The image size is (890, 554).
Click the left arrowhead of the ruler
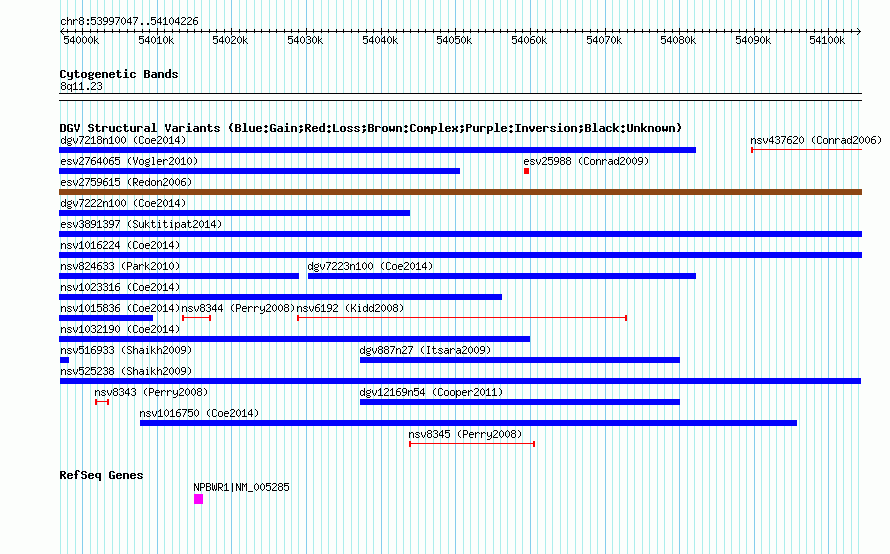coord(62,32)
